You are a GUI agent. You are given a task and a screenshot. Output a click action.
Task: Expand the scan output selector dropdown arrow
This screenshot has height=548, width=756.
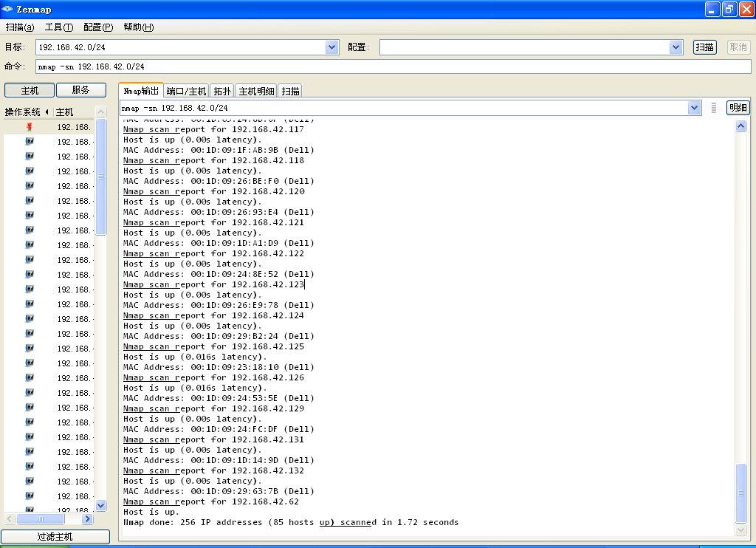coord(694,108)
